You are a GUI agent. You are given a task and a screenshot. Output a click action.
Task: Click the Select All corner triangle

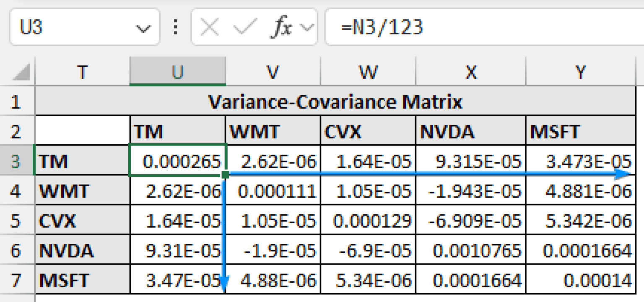[20, 72]
